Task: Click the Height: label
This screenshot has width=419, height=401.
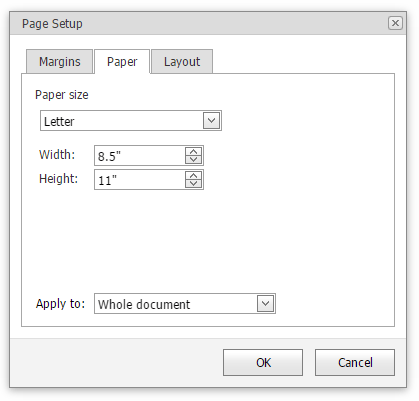Action: (58, 179)
